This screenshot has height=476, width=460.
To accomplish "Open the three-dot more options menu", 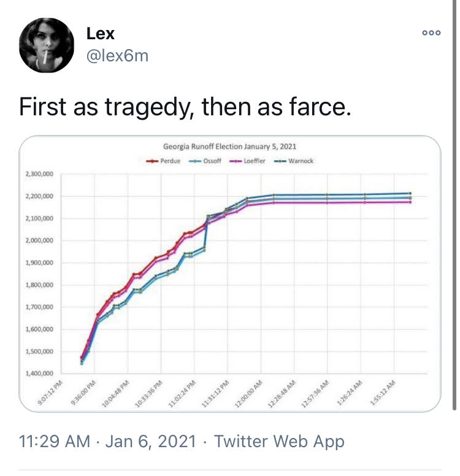I will click(x=431, y=33).
